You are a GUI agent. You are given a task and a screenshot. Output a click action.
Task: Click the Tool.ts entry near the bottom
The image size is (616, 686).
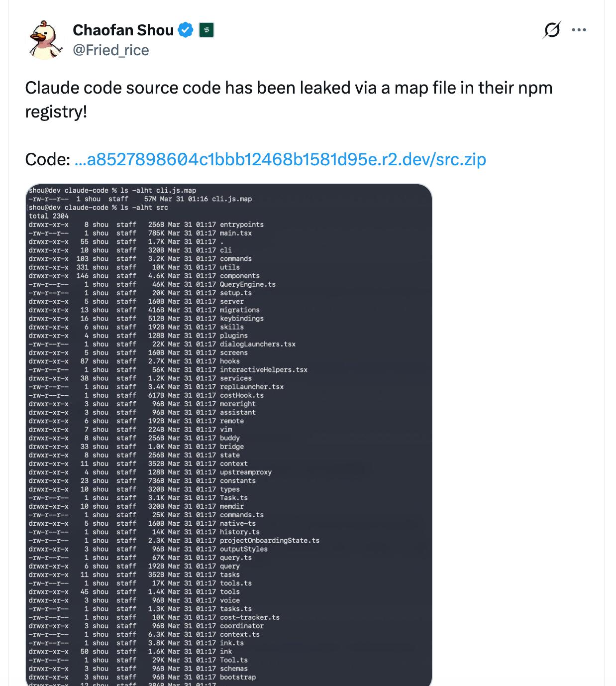234,660
